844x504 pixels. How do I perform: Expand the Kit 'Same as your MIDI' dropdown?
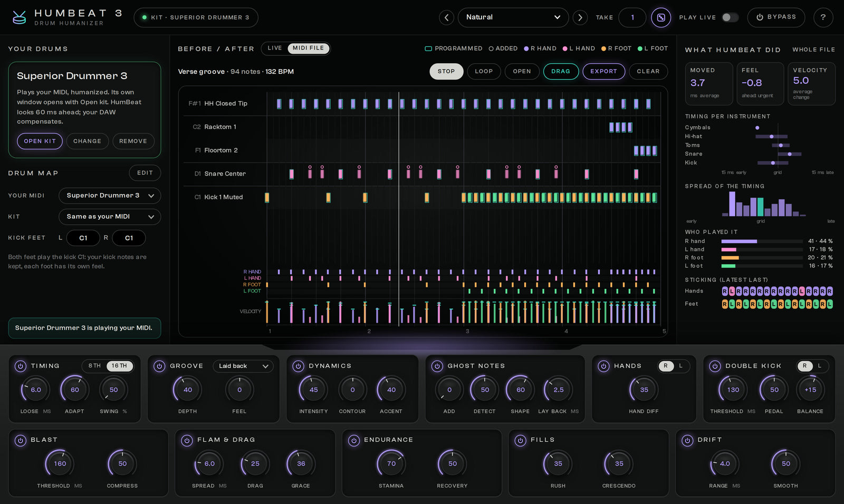point(110,217)
